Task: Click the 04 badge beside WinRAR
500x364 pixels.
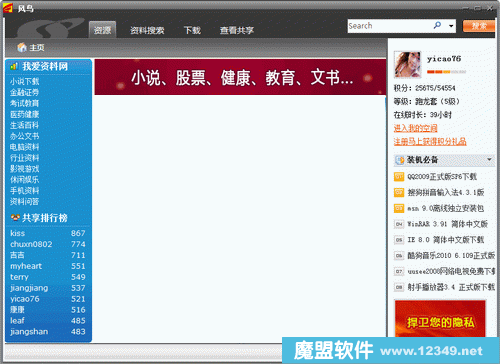Action: pyautogui.click(x=399, y=224)
